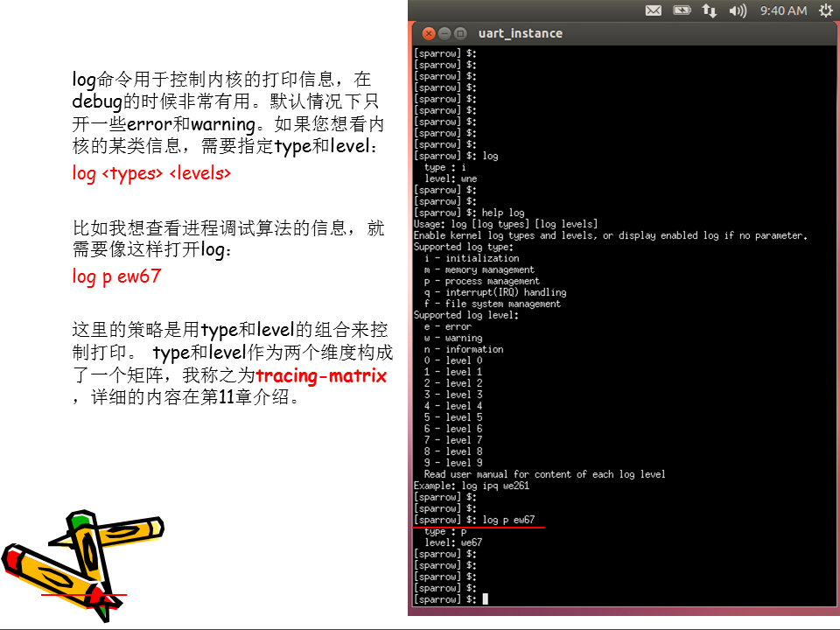Expand the sound menu from the speaker icon

pos(738,10)
